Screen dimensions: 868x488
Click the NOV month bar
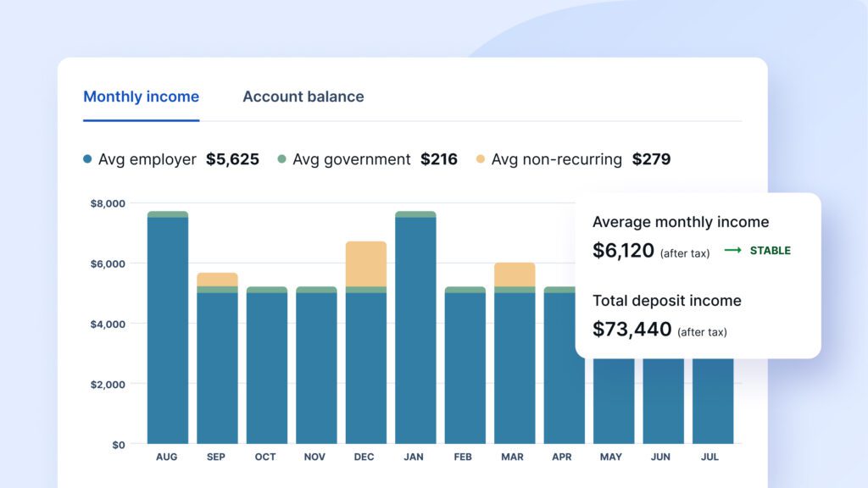point(316,365)
